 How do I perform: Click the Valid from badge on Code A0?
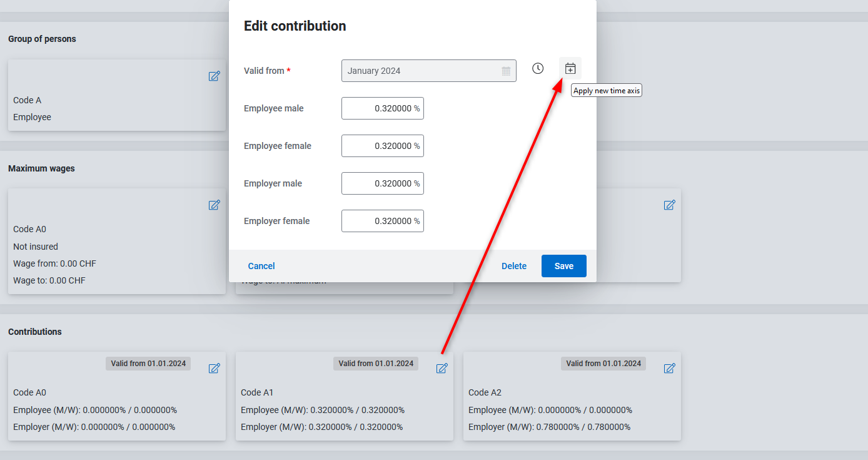coord(148,364)
